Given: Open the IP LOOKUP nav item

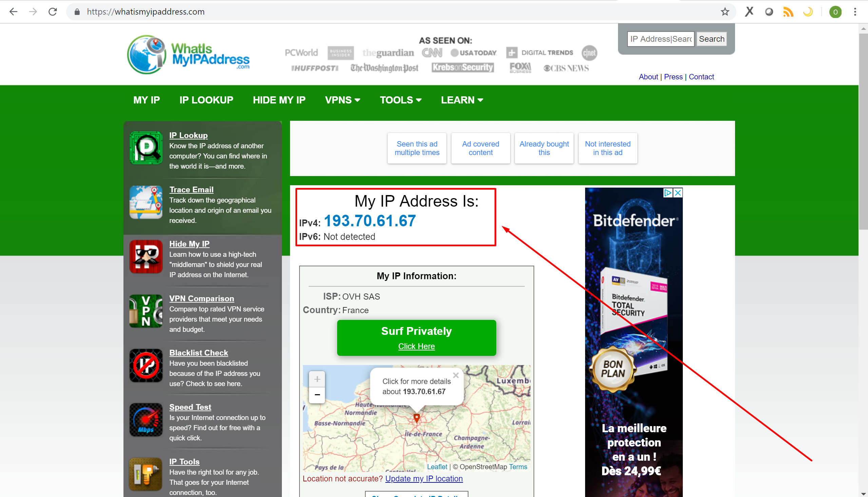Looking at the screenshot, I should coord(207,100).
